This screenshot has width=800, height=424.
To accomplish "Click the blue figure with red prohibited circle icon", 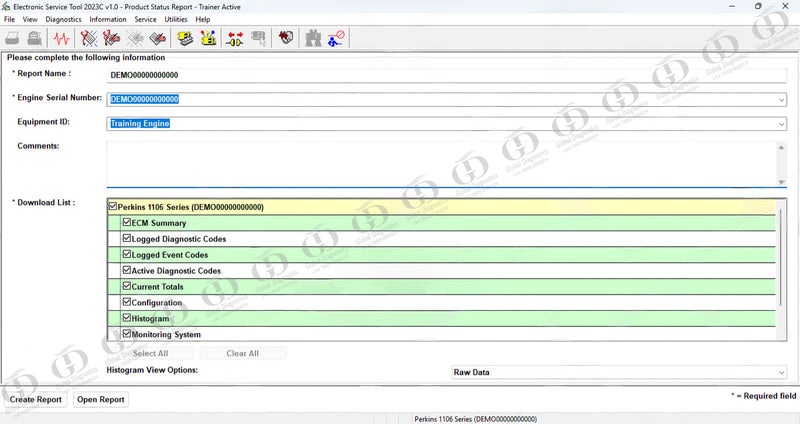I will 337,39.
